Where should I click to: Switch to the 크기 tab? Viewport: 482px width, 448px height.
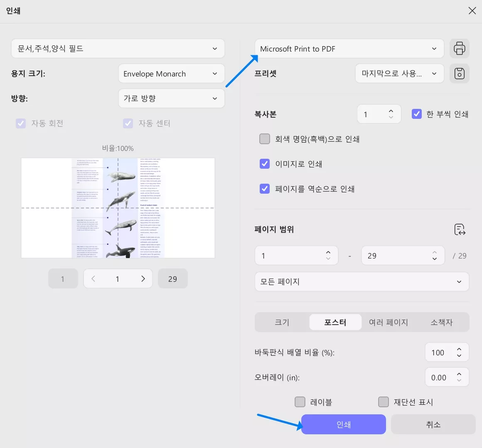[282, 322]
